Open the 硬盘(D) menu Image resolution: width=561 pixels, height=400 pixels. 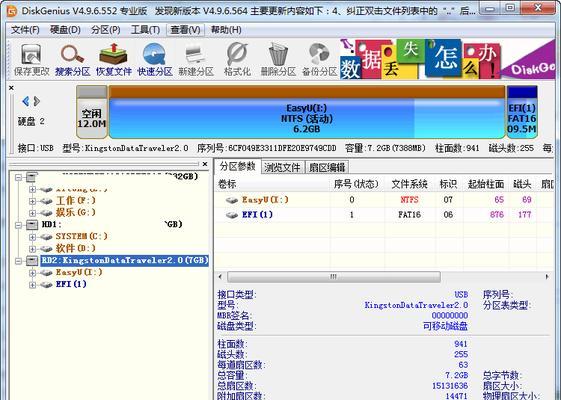65,30
